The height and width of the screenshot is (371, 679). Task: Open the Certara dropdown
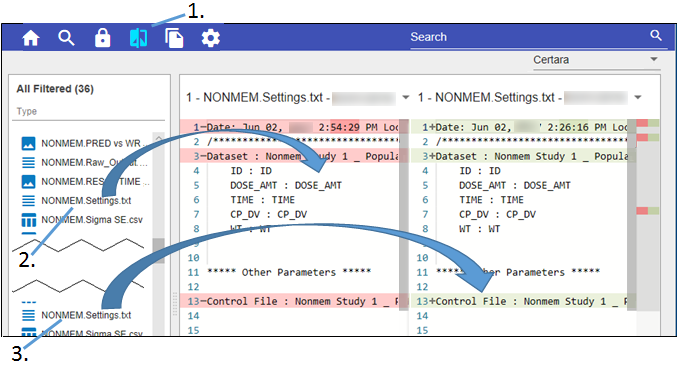click(x=596, y=60)
